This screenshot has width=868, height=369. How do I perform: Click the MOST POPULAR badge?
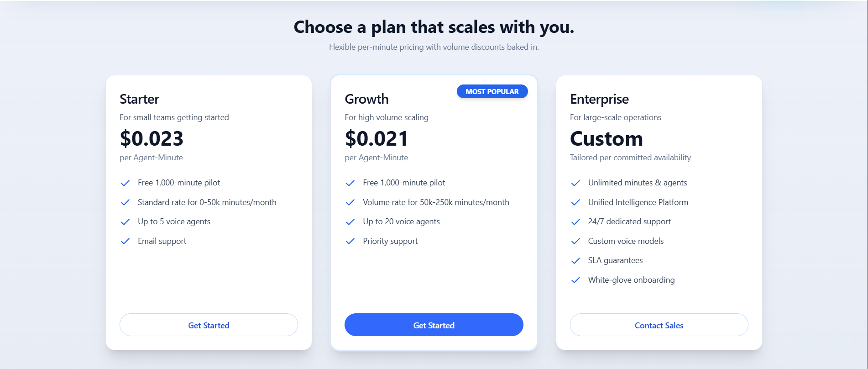pos(492,92)
